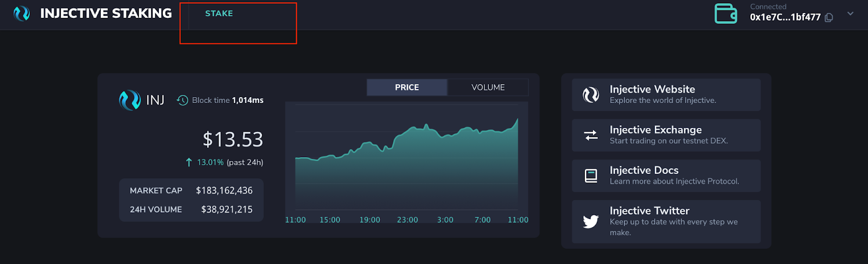
Task: Switch the chart to the PRICE tab
Action: point(407,87)
